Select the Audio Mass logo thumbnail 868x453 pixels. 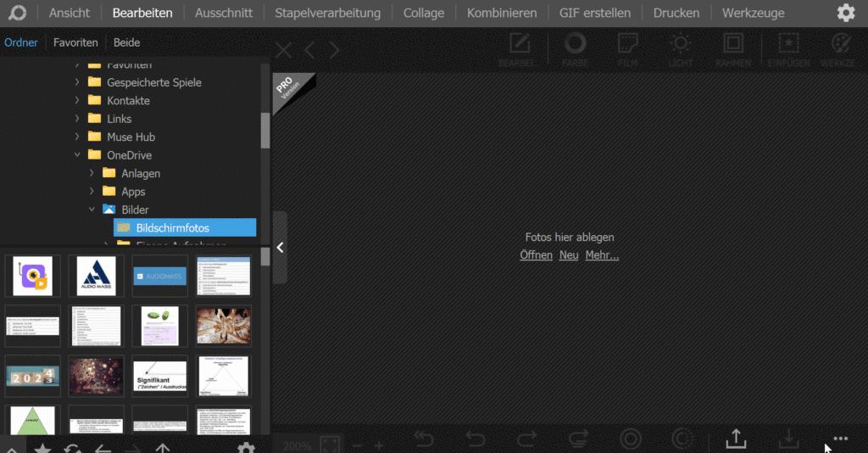click(96, 276)
